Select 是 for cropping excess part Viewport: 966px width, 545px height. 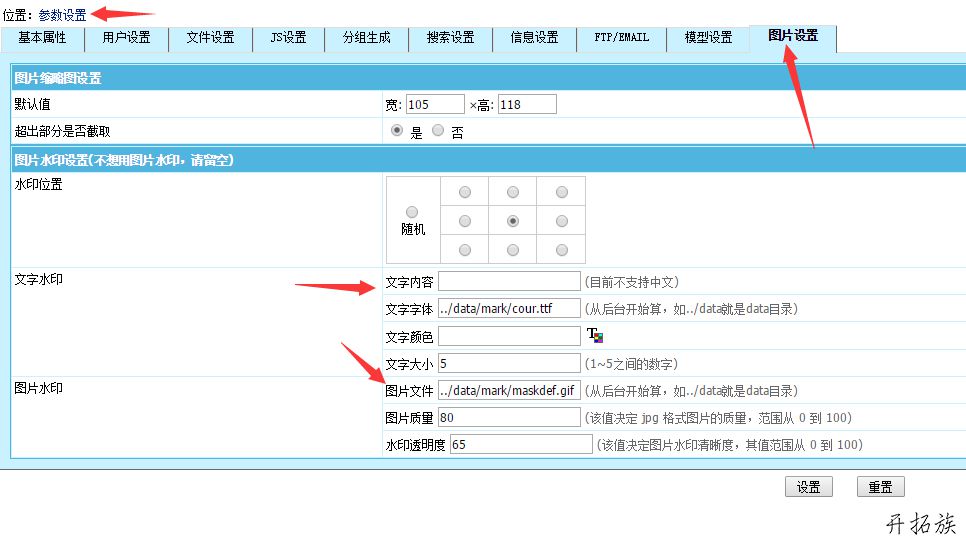(397, 131)
